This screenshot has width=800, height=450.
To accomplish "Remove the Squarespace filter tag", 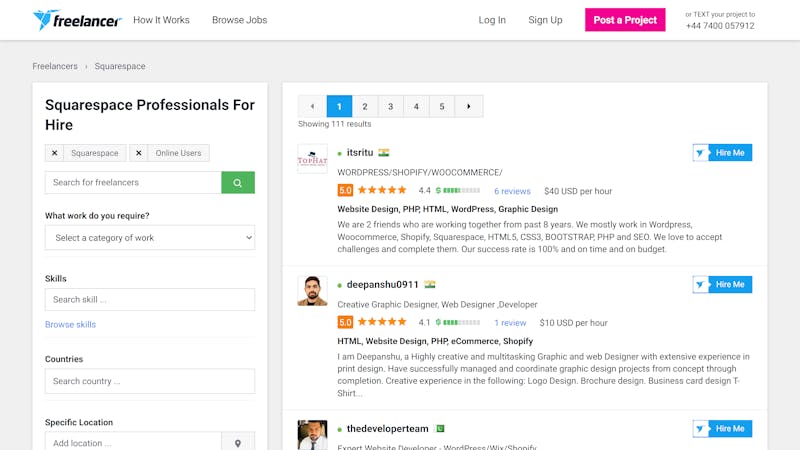I will tap(55, 153).
